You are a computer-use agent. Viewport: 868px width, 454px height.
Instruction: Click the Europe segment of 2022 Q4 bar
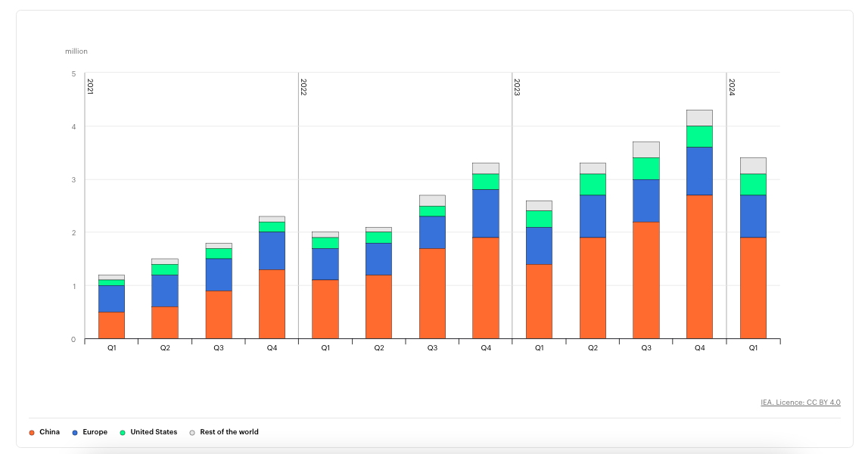pyautogui.click(x=486, y=213)
